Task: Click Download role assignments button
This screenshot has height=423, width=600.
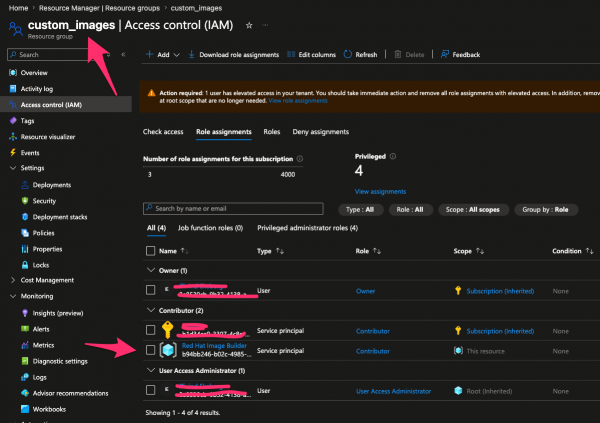Action: (234, 55)
